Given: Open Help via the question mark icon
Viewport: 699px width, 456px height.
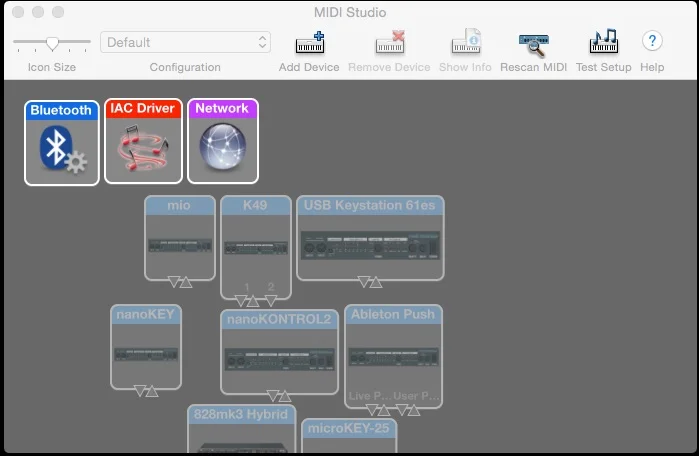Looking at the screenshot, I should [x=652, y=41].
